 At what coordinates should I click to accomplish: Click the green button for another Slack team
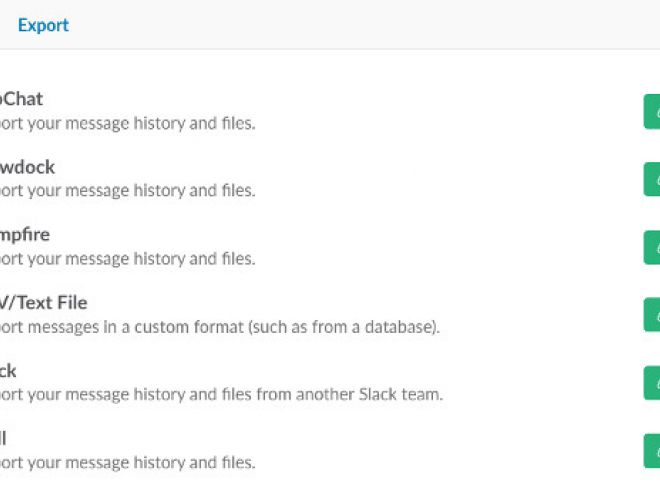(x=652, y=383)
